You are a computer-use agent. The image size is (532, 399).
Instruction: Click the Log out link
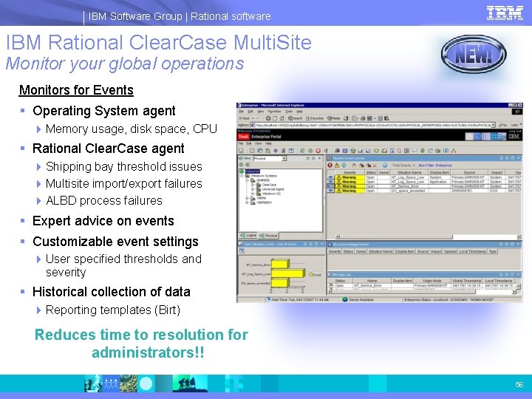pyautogui.click(x=515, y=131)
